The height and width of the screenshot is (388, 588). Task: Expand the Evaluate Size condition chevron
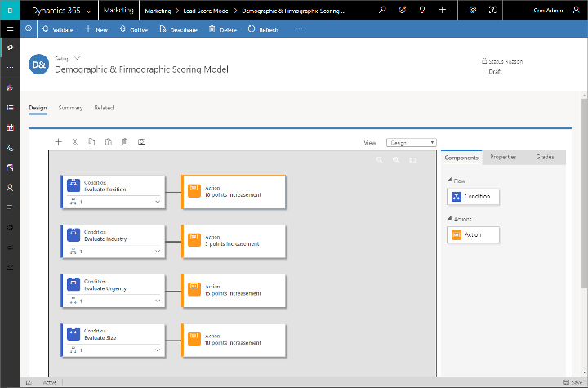click(158, 350)
